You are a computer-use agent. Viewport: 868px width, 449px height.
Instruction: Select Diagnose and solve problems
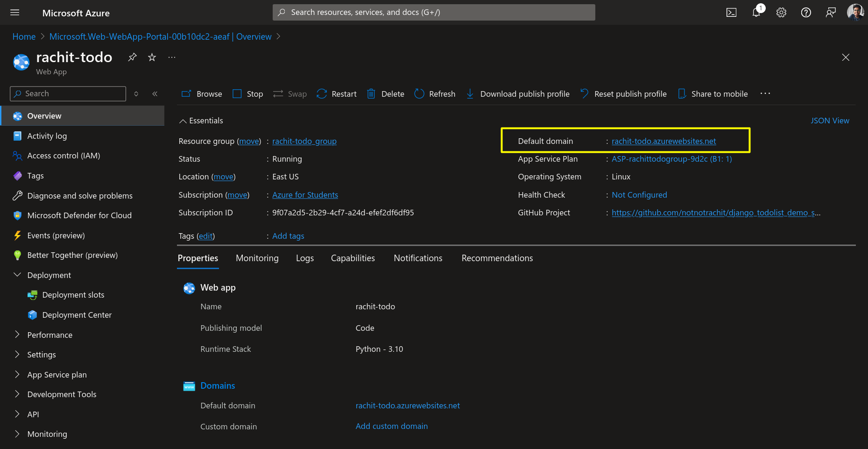pos(79,195)
